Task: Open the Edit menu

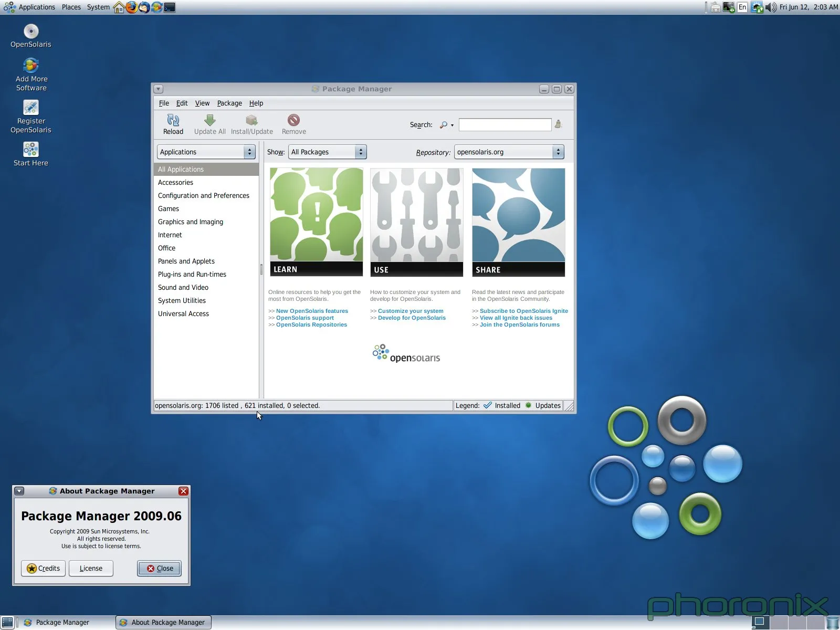Action: coord(182,103)
